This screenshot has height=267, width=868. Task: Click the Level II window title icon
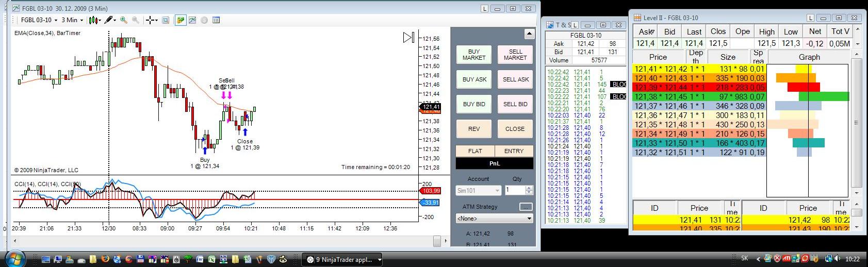pos(637,18)
